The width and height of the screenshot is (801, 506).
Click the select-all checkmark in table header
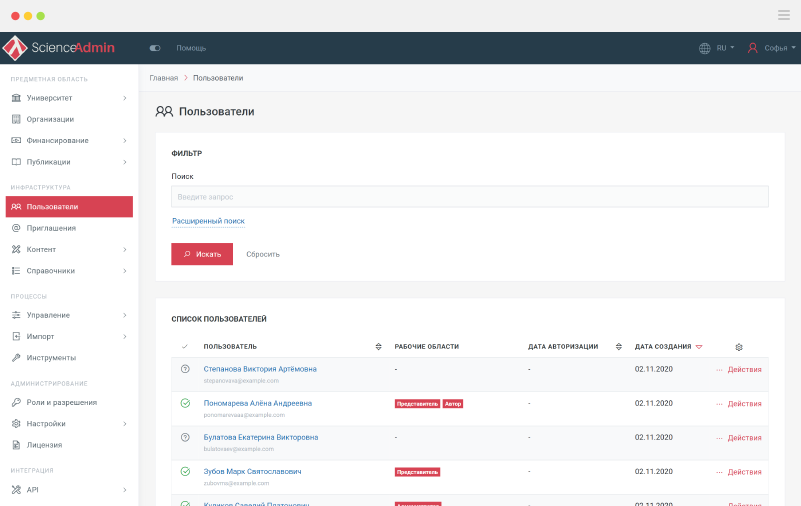click(x=185, y=347)
